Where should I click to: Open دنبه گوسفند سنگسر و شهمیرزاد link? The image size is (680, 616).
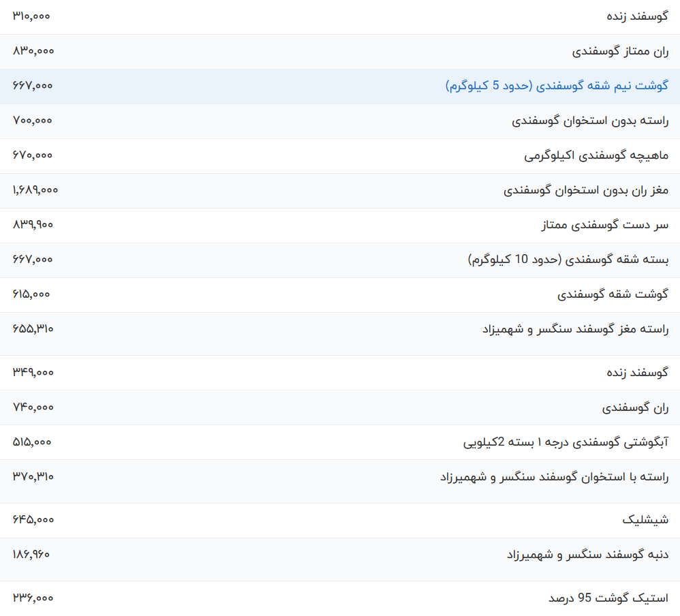587,555
